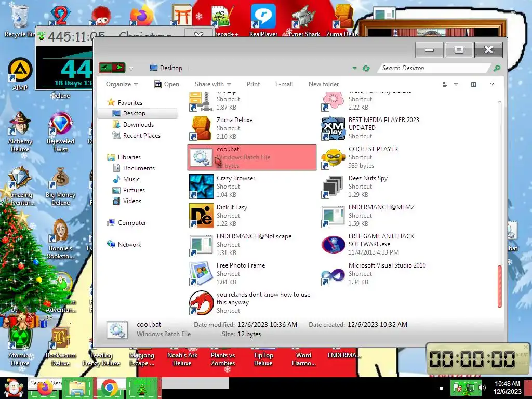Click E-mail in the toolbar
532x399 pixels.
pyautogui.click(x=284, y=84)
